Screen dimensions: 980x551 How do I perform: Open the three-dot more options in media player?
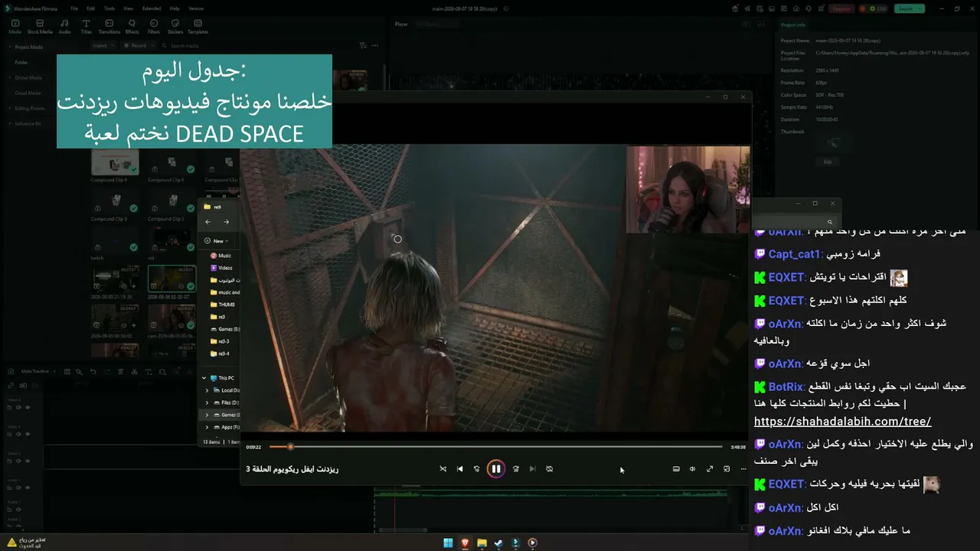pyautogui.click(x=743, y=469)
